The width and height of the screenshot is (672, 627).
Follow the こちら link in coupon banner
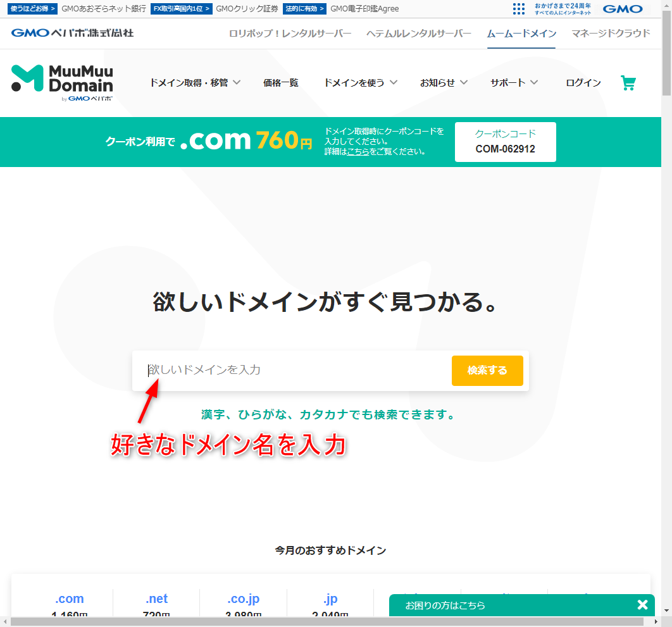358,152
